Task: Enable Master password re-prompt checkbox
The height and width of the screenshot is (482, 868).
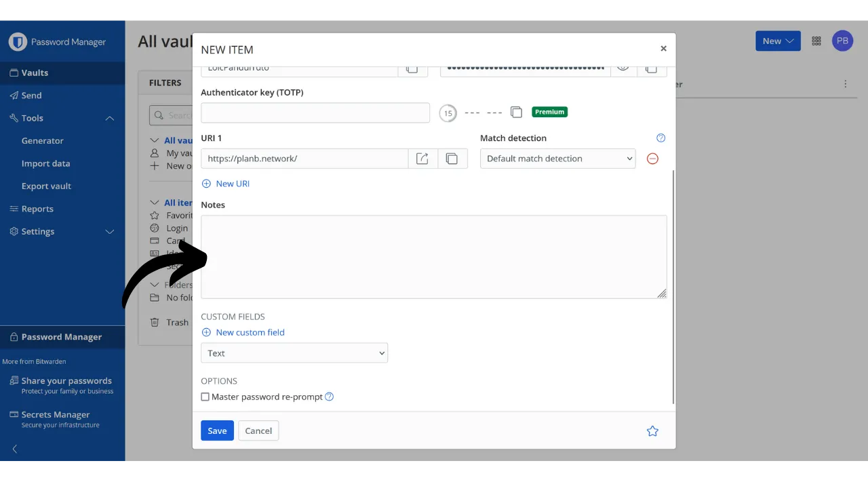Action: tap(205, 397)
